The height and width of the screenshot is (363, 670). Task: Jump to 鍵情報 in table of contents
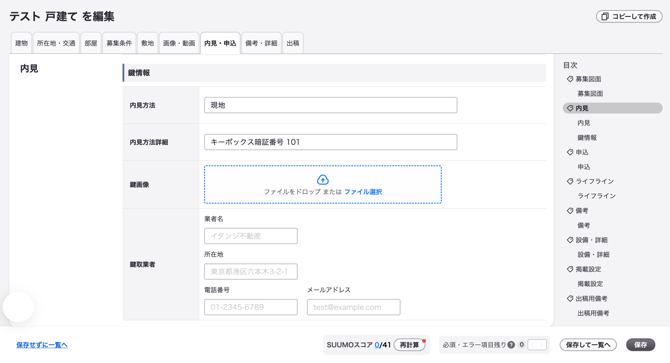587,138
